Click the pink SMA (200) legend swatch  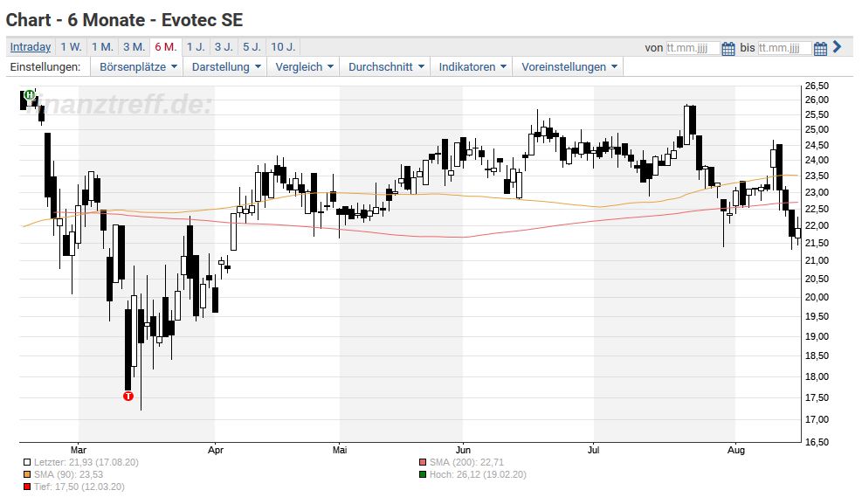point(423,463)
